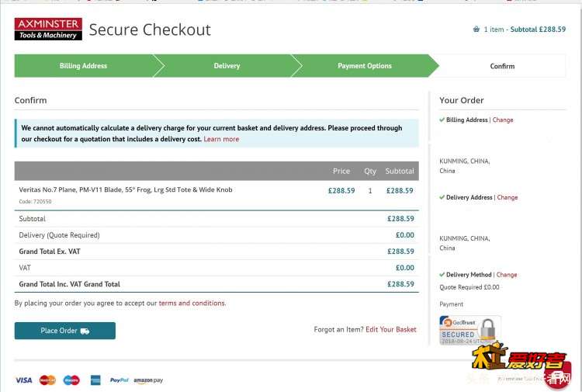This screenshot has width=582, height=392.
Task: Select the Confirm step
Action: click(502, 66)
